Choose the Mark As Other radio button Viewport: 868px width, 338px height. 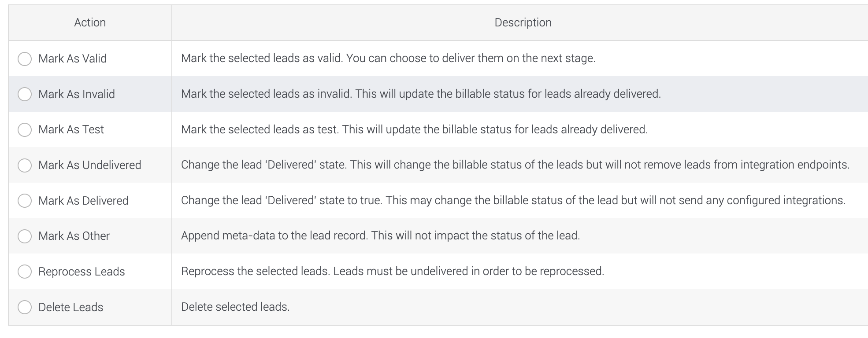[25, 236]
